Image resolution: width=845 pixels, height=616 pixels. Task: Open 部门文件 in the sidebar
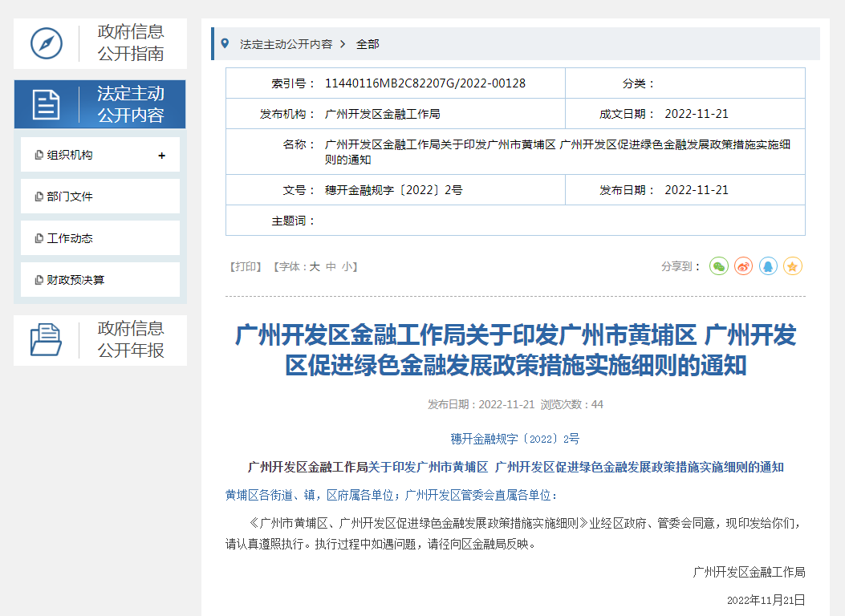[x=70, y=197]
